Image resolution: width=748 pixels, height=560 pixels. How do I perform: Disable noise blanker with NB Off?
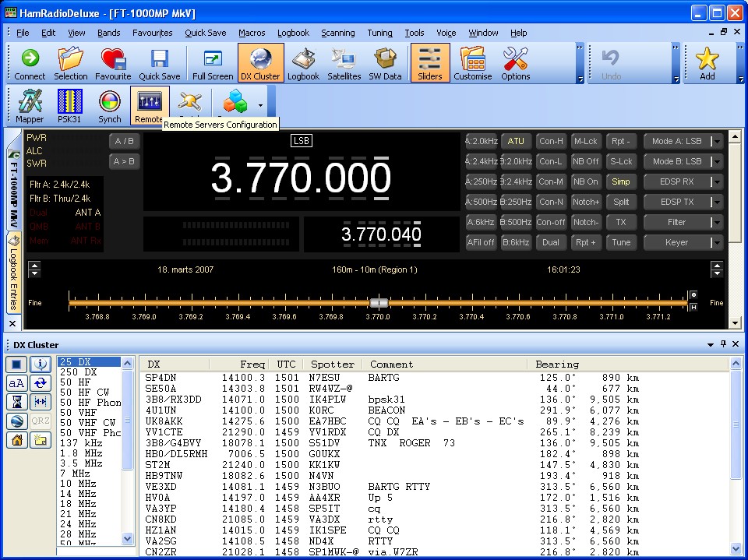point(586,161)
